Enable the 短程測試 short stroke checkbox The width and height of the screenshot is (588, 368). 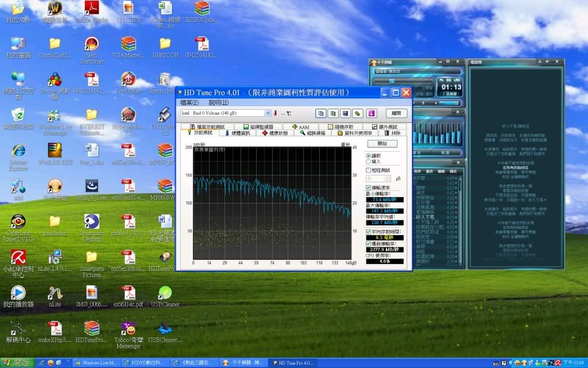tap(368, 170)
